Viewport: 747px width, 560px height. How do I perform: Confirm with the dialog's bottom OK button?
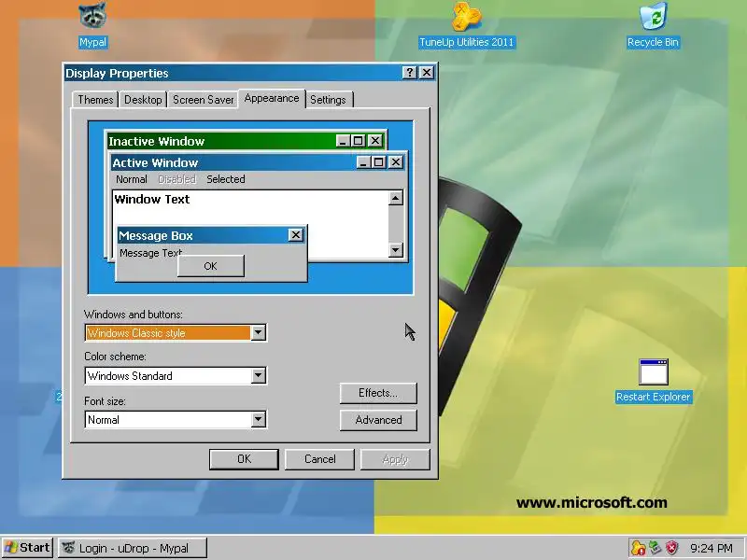[244, 459]
